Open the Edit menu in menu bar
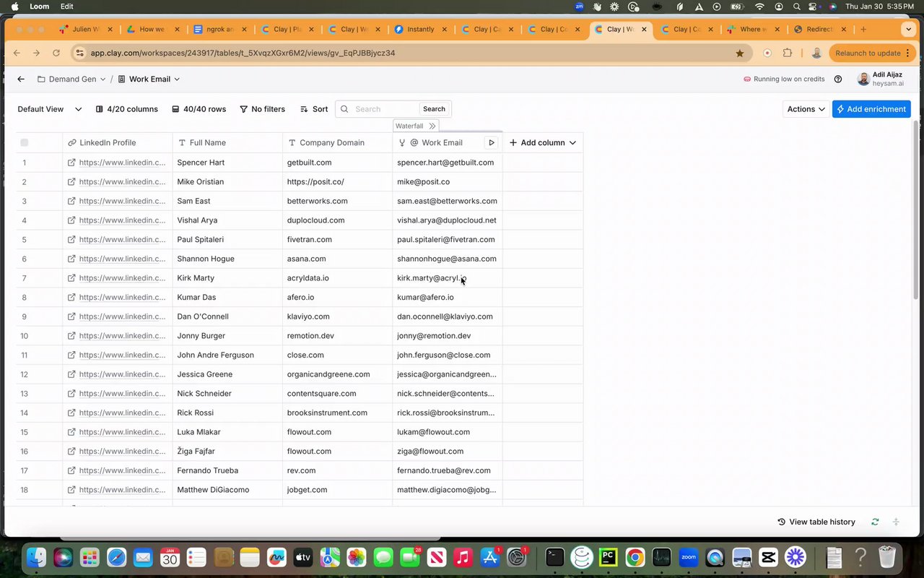This screenshot has width=924, height=578. point(66,7)
